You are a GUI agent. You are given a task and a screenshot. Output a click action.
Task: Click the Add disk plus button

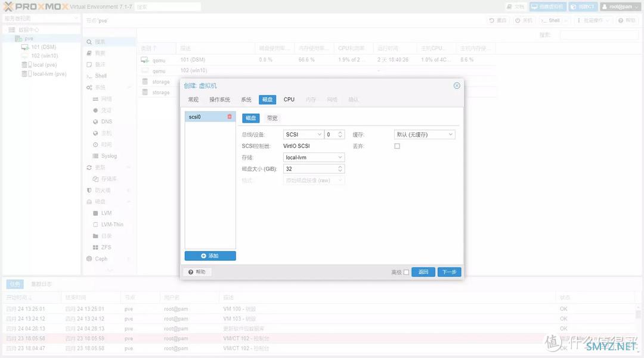[210, 256]
